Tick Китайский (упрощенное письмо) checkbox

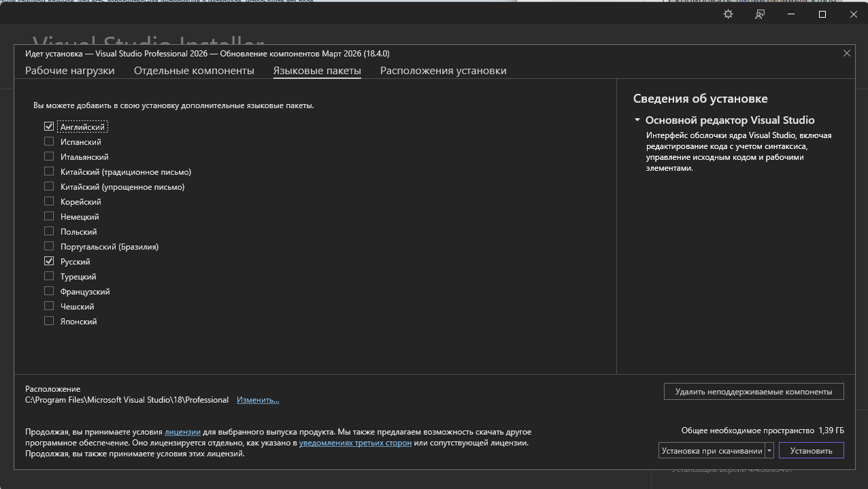(x=49, y=186)
